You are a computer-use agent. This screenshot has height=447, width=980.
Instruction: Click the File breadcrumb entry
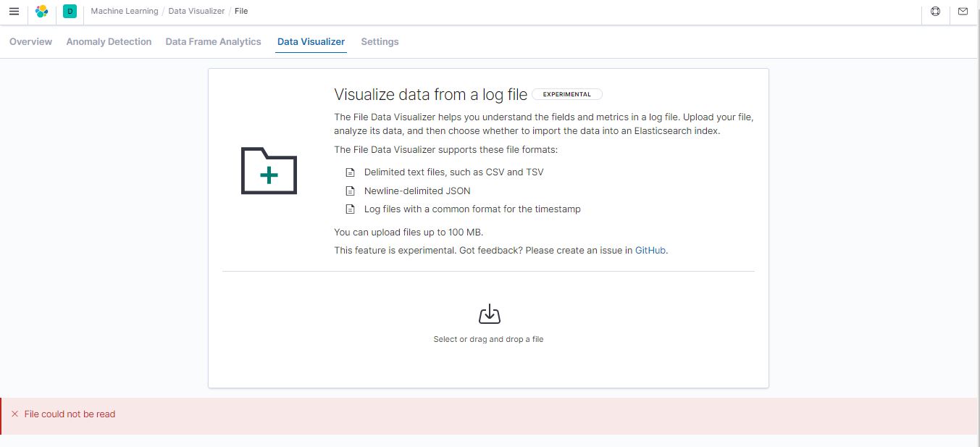(240, 11)
